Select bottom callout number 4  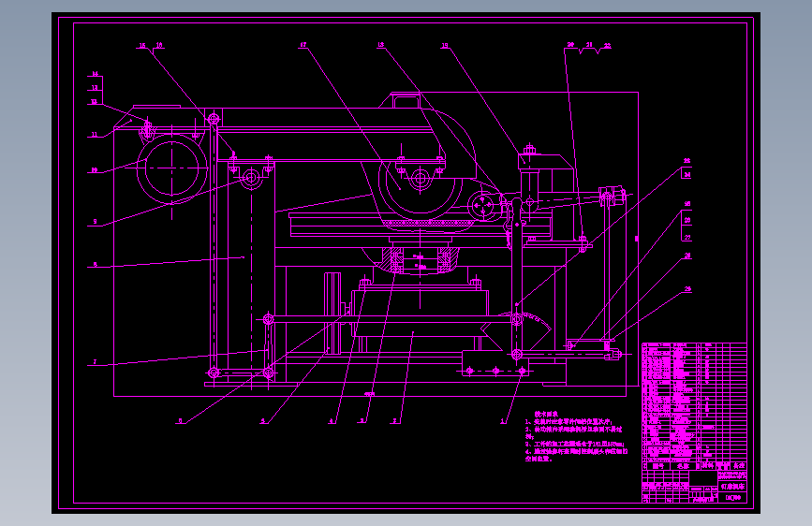(332, 421)
